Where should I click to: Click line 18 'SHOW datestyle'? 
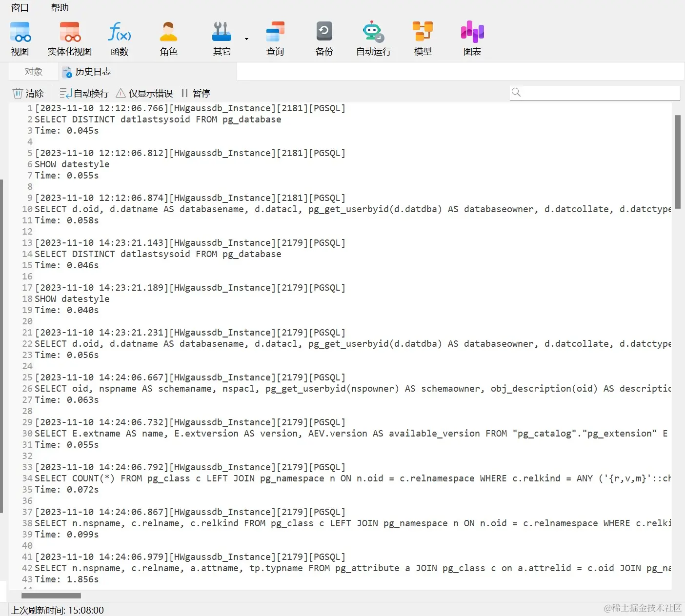tap(72, 299)
